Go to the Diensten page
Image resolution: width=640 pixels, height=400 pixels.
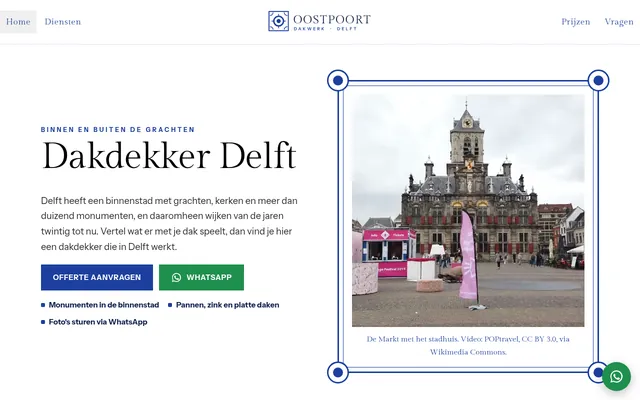pyautogui.click(x=62, y=22)
